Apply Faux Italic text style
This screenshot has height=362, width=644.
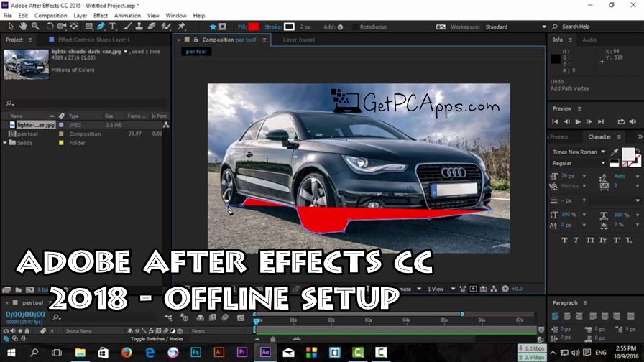[x=576, y=240]
